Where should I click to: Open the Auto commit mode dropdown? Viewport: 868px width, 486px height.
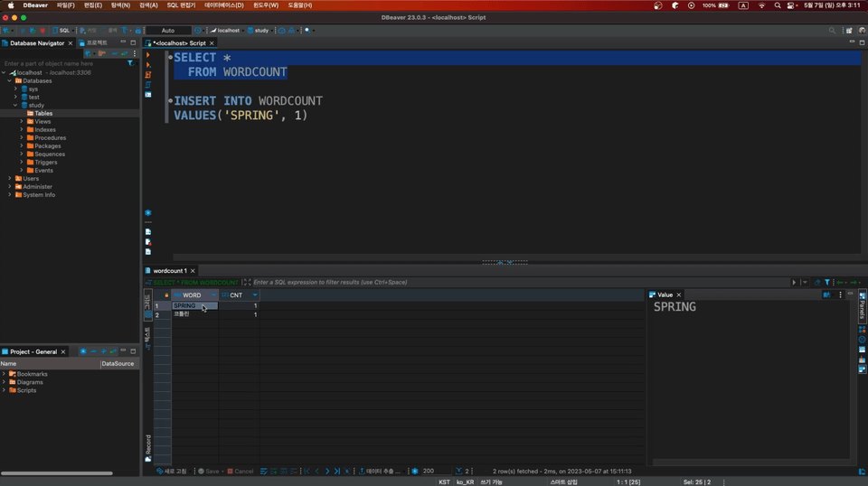click(x=168, y=31)
